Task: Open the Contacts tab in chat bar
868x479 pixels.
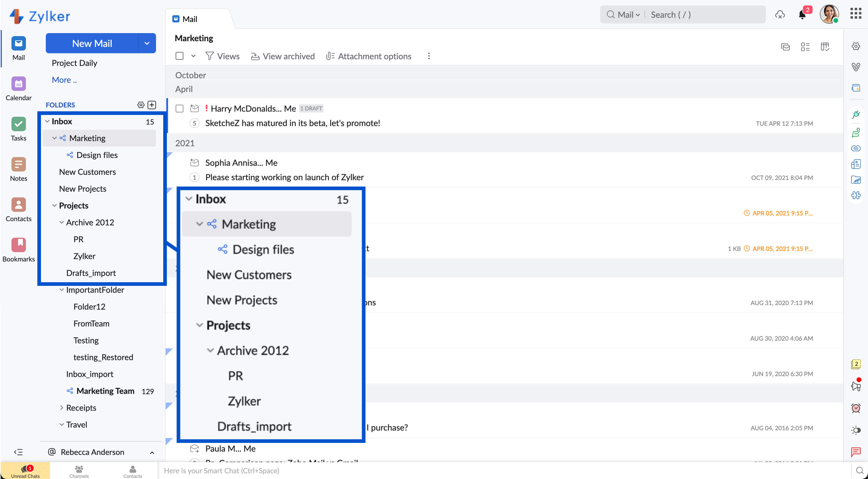Action: [133, 471]
